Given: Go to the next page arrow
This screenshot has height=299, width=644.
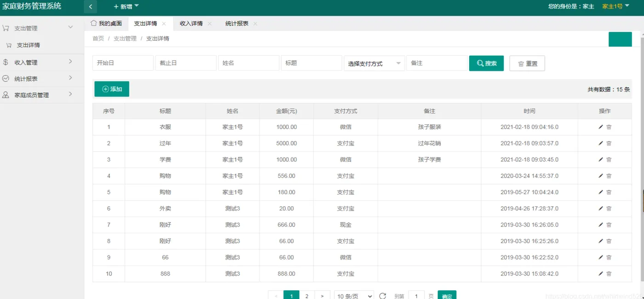Looking at the screenshot, I should [x=322, y=296].
